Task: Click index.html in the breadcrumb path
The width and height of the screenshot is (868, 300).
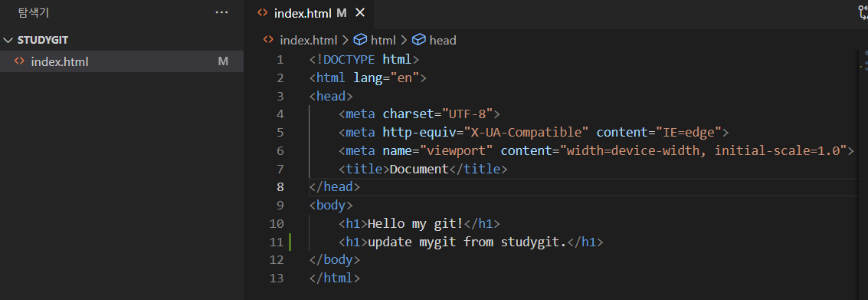Action: point(308,40)
